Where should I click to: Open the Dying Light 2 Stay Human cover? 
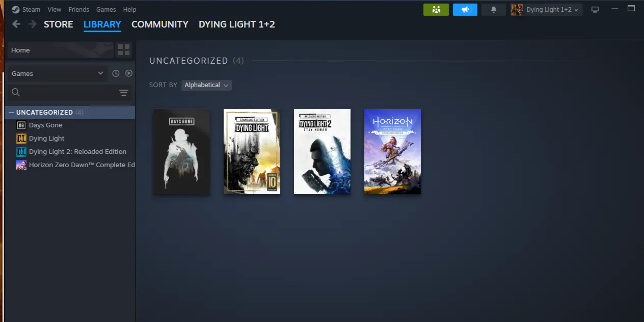point(322,151)
